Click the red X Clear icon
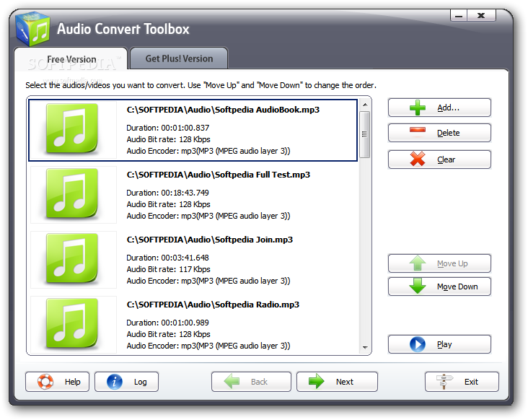The width and height of the screenshot is (528, 420). pyautogui.click(x=418, y=159)
